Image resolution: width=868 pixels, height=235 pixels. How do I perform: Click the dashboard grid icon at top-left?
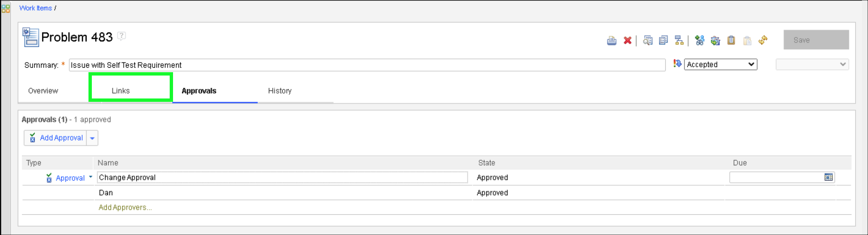[x=6, y=8]
